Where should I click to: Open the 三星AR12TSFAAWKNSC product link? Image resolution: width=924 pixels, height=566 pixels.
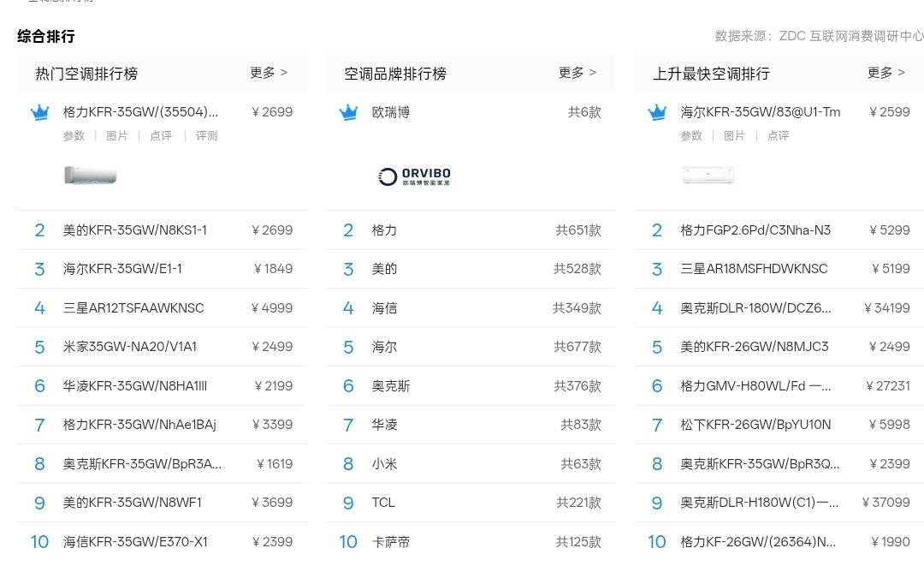click(x=133, y=308)
